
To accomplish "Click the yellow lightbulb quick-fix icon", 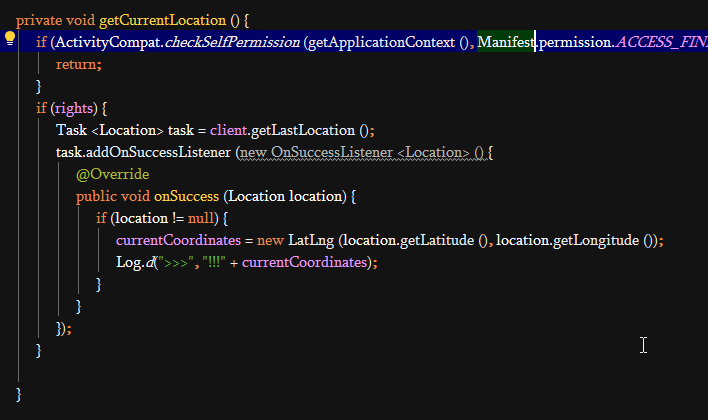I will click(x=9, y=39).
